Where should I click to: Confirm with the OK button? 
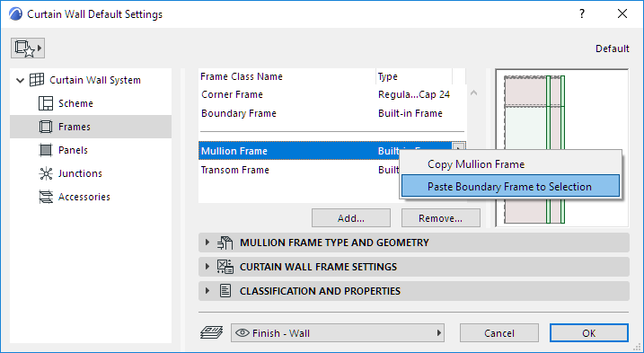589,333
